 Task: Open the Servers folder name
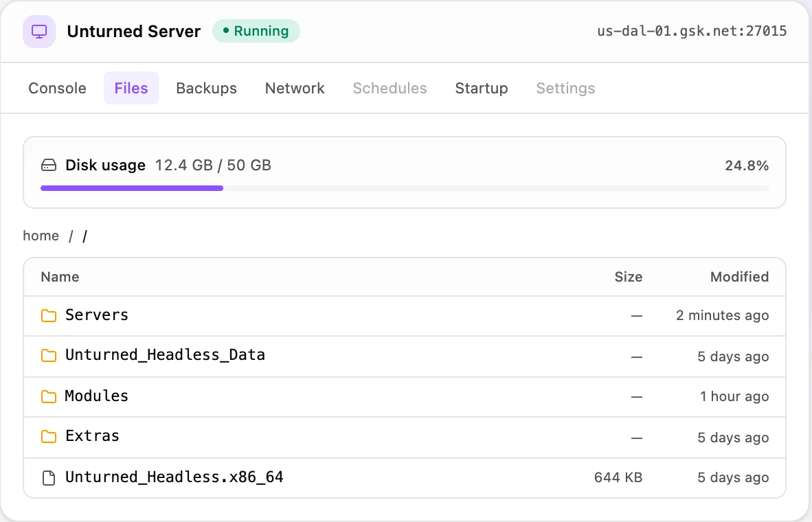pos(97,315)
